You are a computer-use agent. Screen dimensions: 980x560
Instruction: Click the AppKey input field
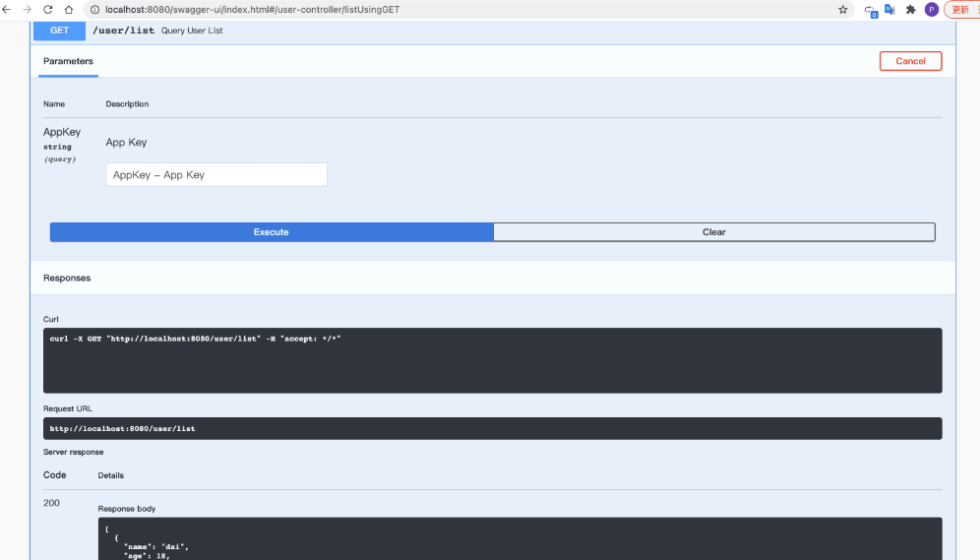216,175
